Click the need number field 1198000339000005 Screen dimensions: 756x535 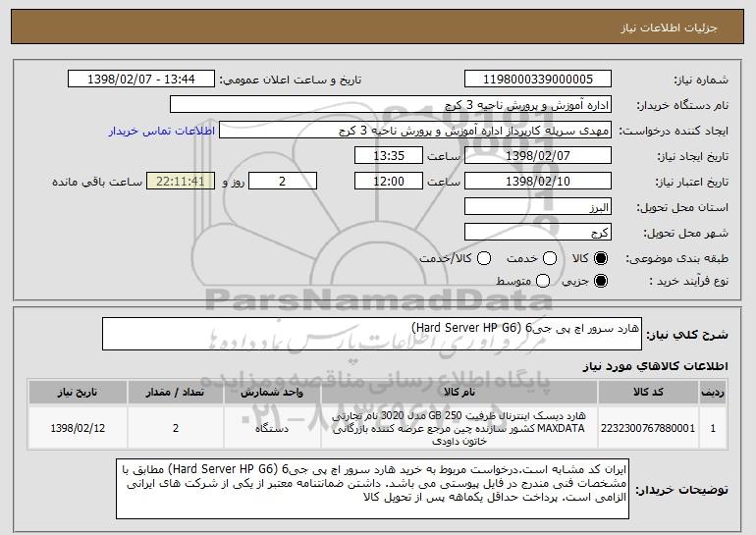538,80
